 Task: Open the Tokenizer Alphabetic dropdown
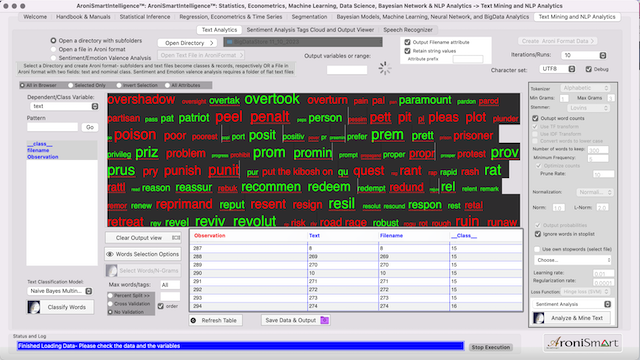pyautogui.click(x=585, y=88)
